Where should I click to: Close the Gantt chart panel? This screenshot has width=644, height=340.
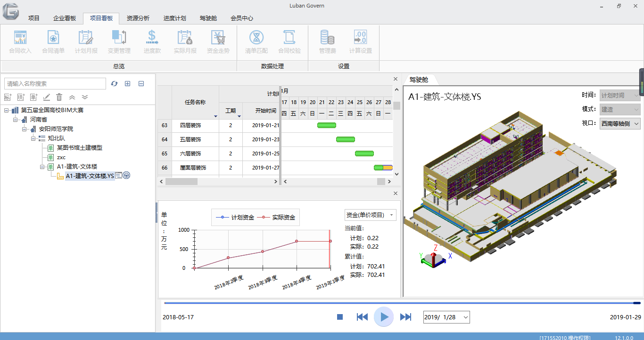pyautogui.click(x=396, y=79)
